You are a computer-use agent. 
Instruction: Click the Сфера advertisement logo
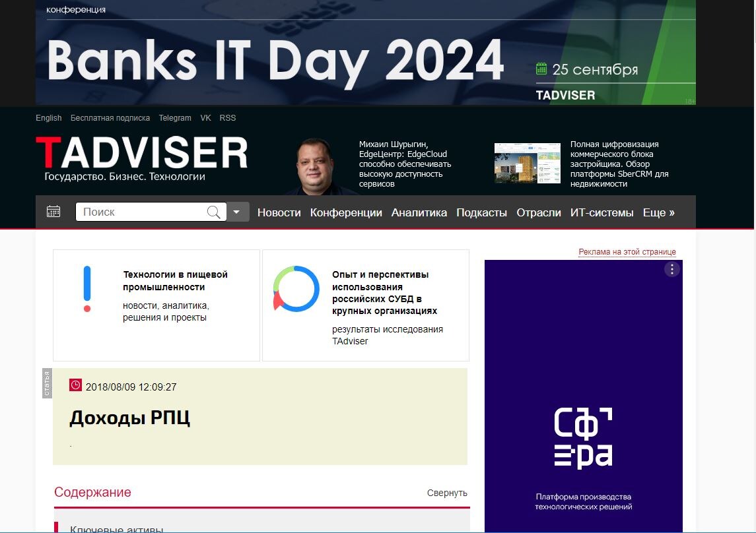point(583,438)
